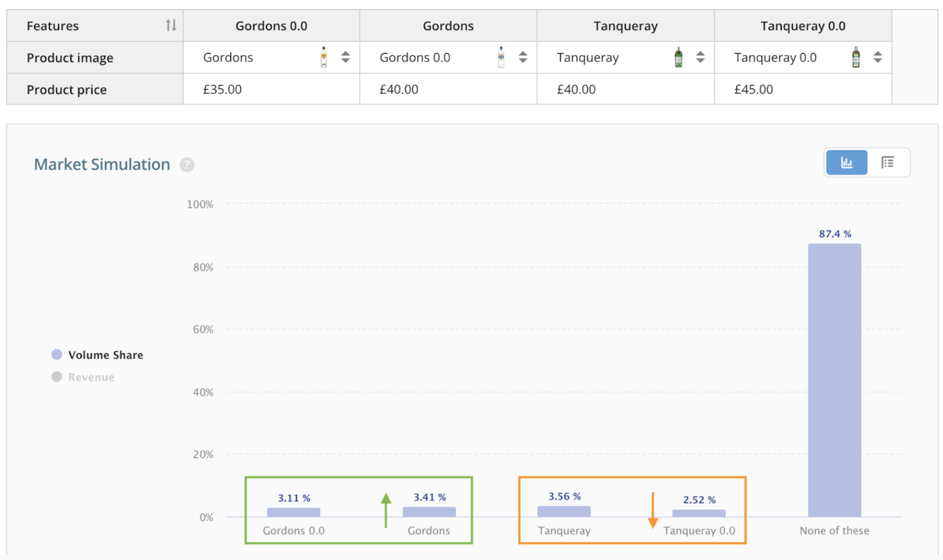This screenshot has height=560, width=943.
Task: Sort the Features column with arrows icon
Action: [x=171, y=26]
